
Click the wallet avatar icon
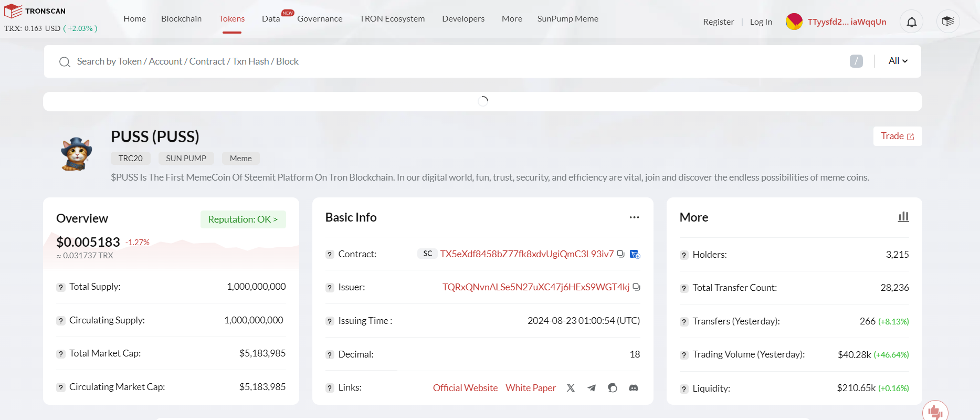click(794, 22)
